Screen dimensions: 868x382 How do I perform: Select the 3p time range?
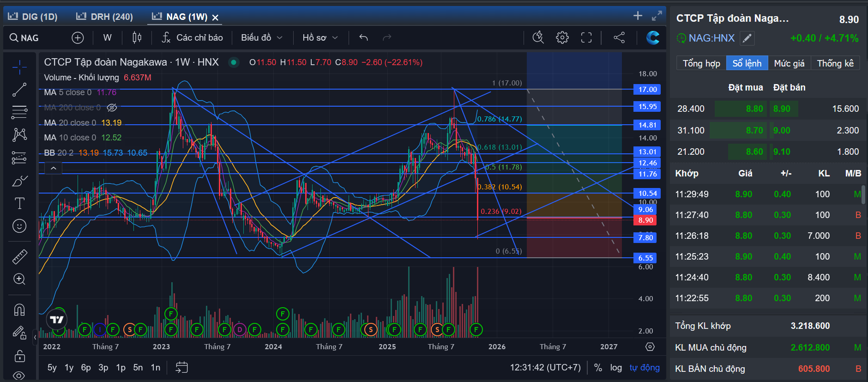[103, 368]
